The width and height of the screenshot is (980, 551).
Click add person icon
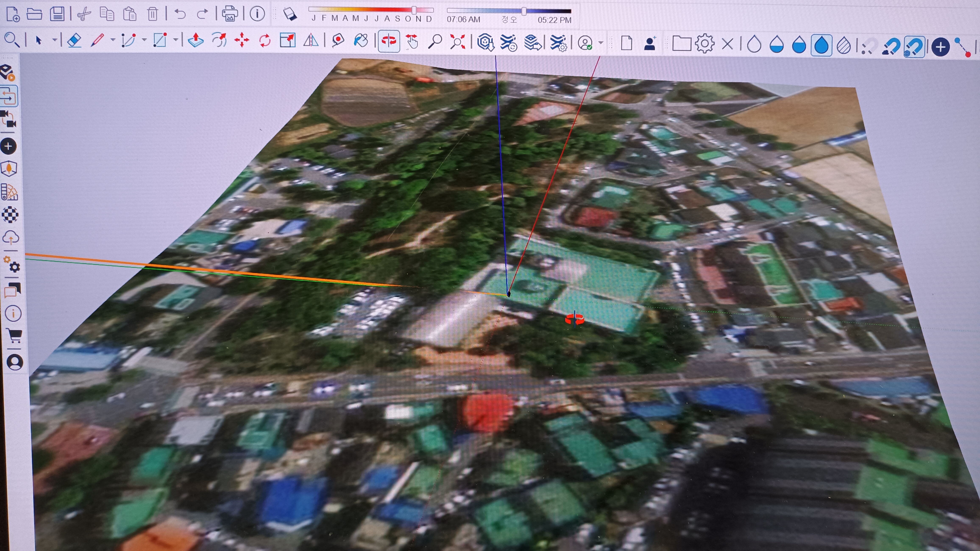point(650,43)
